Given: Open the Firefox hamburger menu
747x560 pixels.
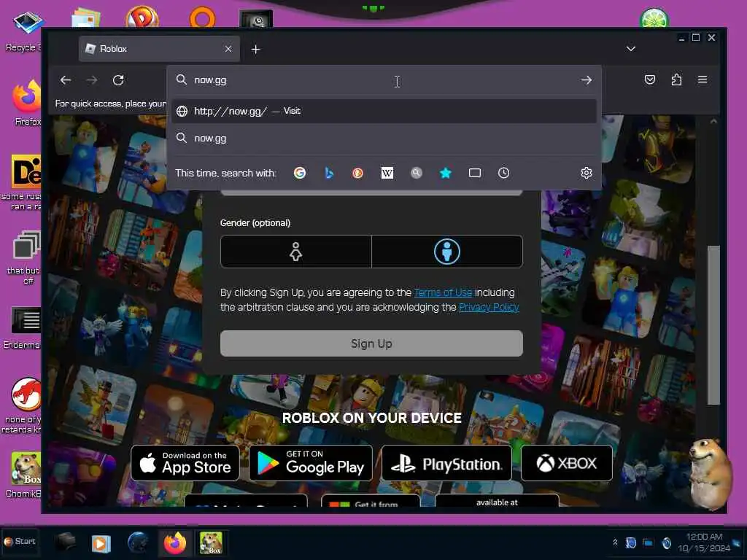Looking at the screenshot, I should (x=703, y=79).
